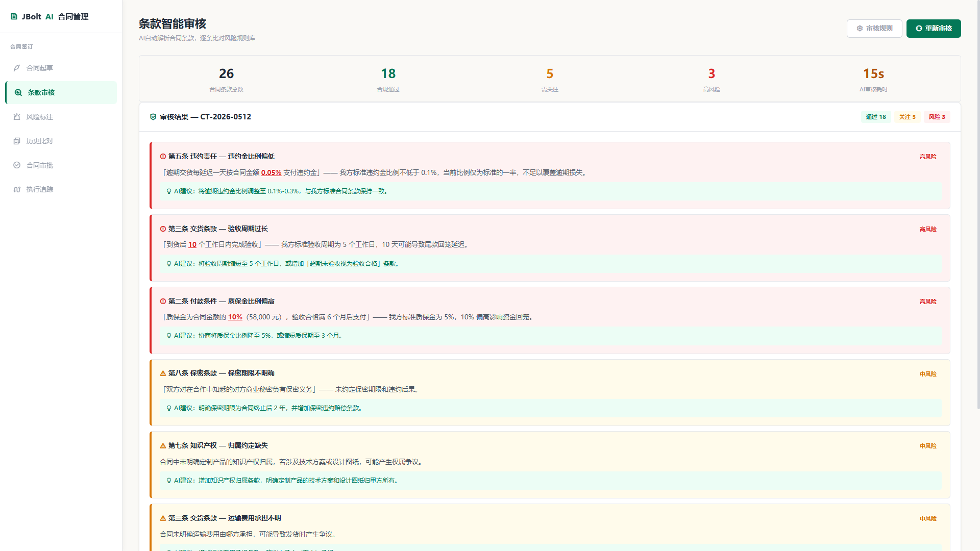Click the 通过 18 badge

pyautogui.click(x=876, y=117)
